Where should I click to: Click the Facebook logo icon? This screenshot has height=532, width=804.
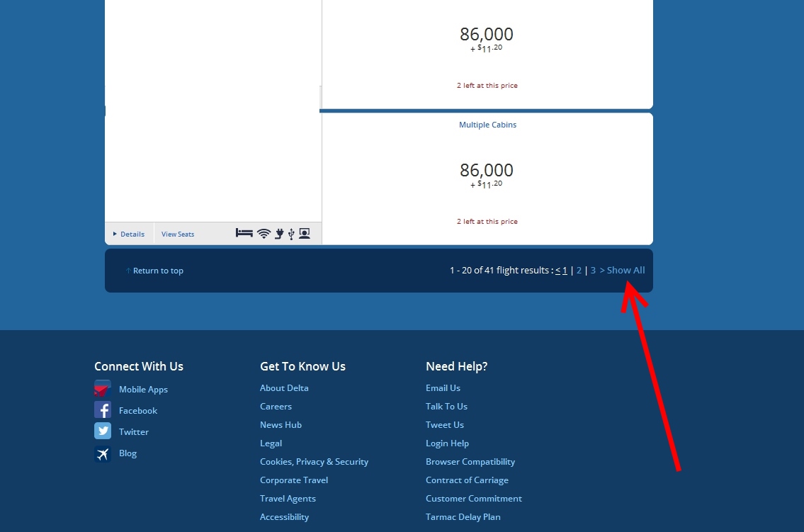[x=103, y=410]
